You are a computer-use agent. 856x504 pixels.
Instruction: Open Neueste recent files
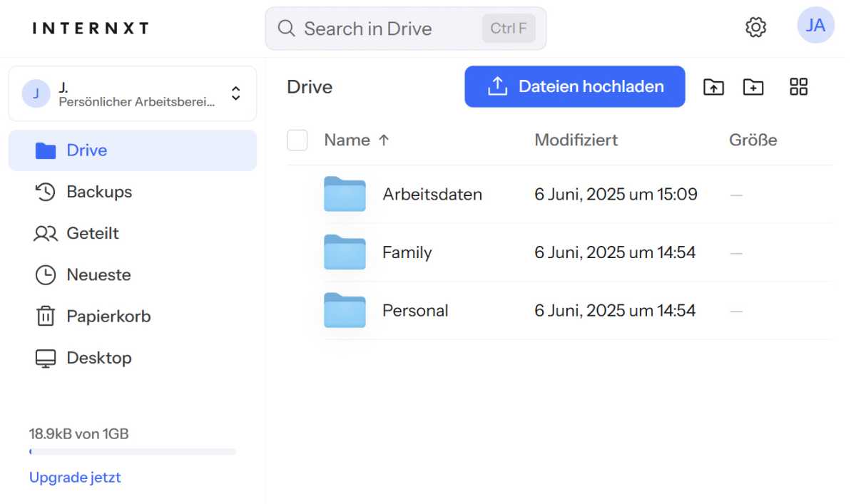click(x=98, y=274)
